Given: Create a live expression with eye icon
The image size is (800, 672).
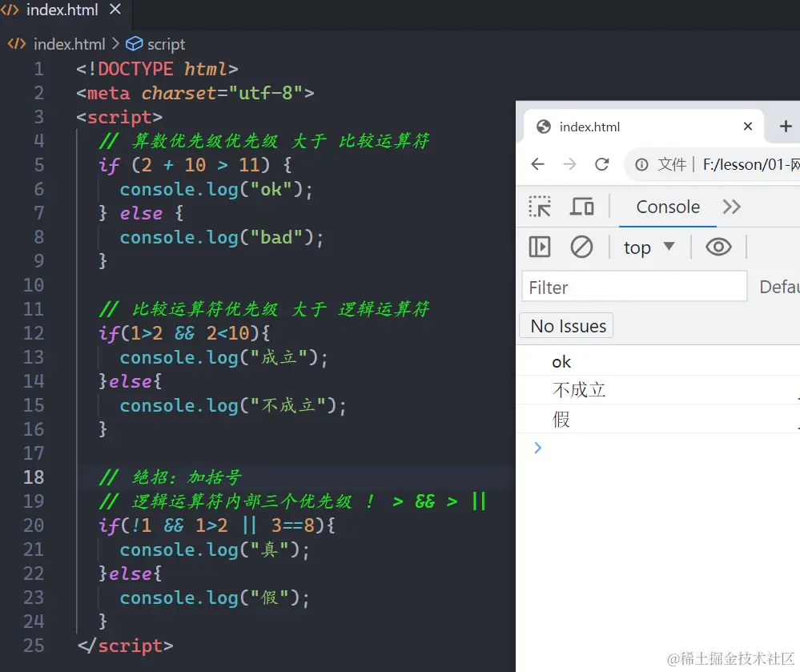Looking at the screenshot, I should (718, 247).
